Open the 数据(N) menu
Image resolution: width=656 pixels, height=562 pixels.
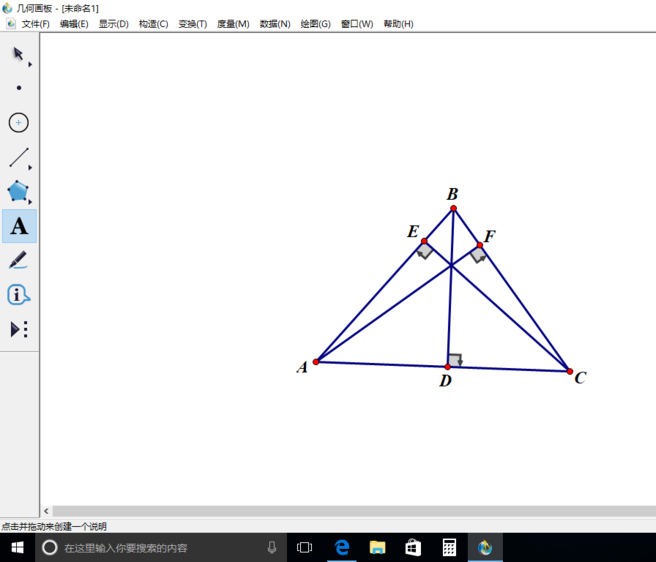275,24
